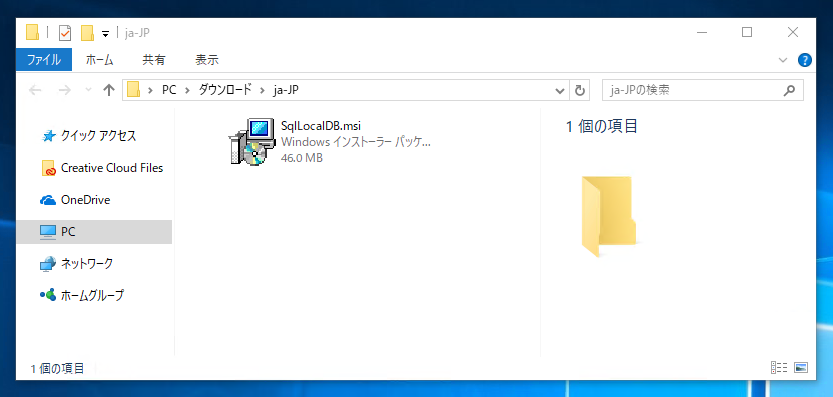
Task: Click the Windows インストーラー パッケ... type text
Action: coord(355,142)
